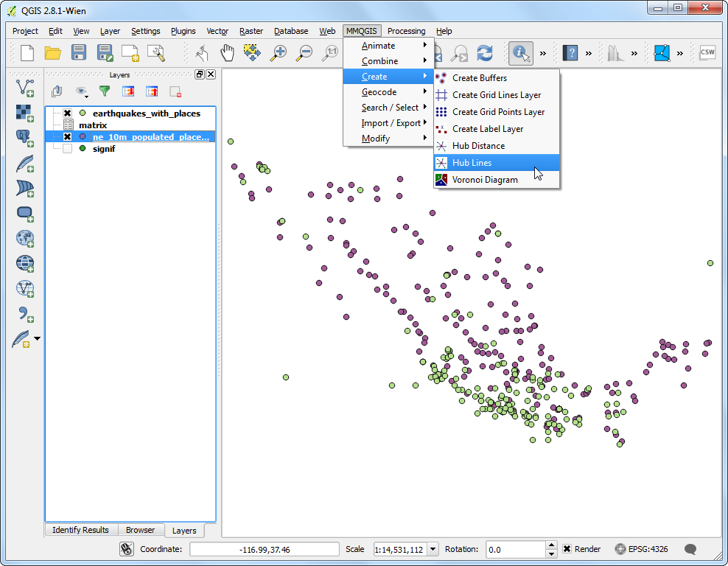728x566 pixels.
Task: Open Search / Select submenu
Action: (x=388, y=108)
